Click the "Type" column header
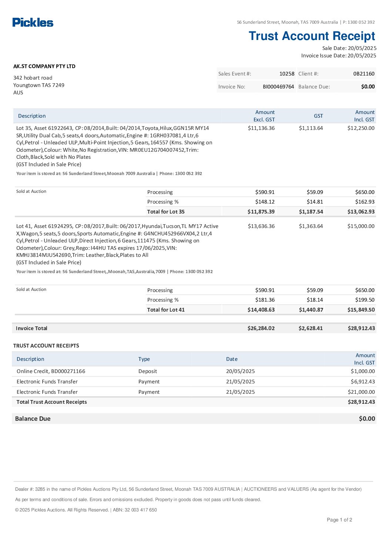The height and width of the screenshot is (554, 392). [144, 359]
